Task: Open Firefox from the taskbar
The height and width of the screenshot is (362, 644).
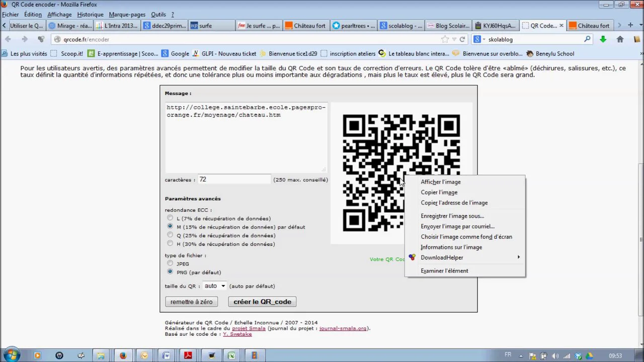Action: (x=123, y=355)
